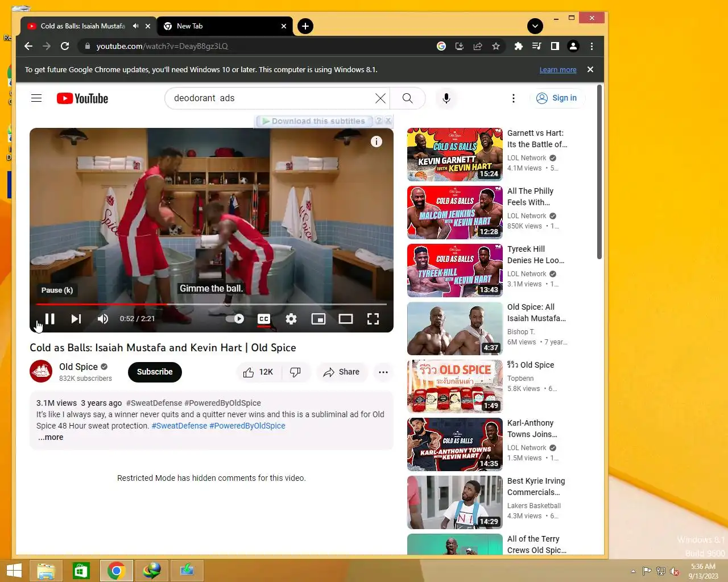
Task: Switch to the New Tab tab
Action: [225, 26]
